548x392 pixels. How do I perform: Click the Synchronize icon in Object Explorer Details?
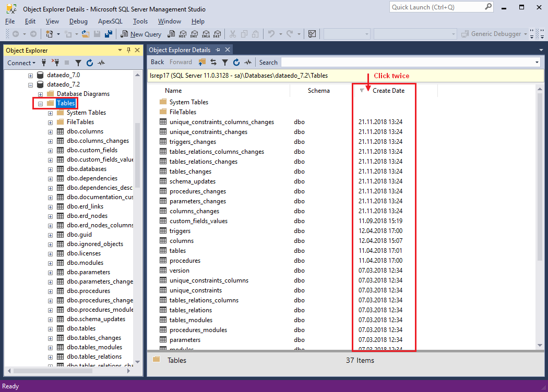pyautogui.click(x=213, y=63)
